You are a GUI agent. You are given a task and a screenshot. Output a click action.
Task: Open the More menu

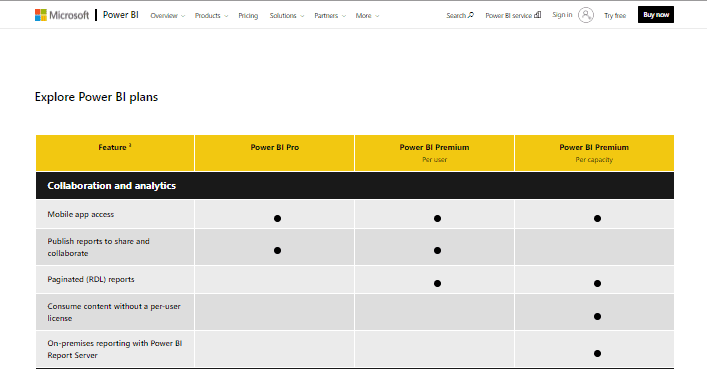(x=367, y=16)
